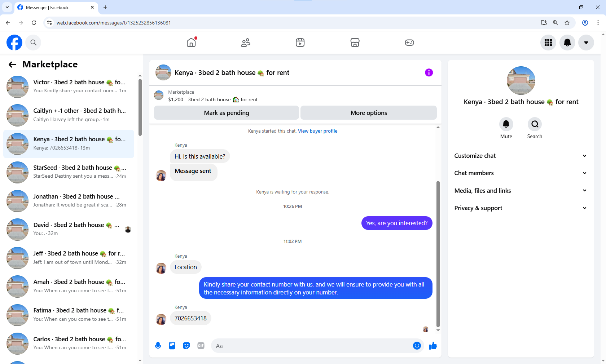Open the View buyer profile link
Screen dimensions: 606x364
click(318, 131)
